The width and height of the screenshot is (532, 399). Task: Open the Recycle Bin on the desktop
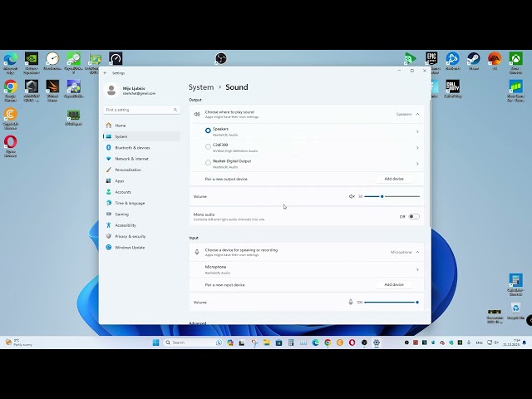tap(515, 311)
